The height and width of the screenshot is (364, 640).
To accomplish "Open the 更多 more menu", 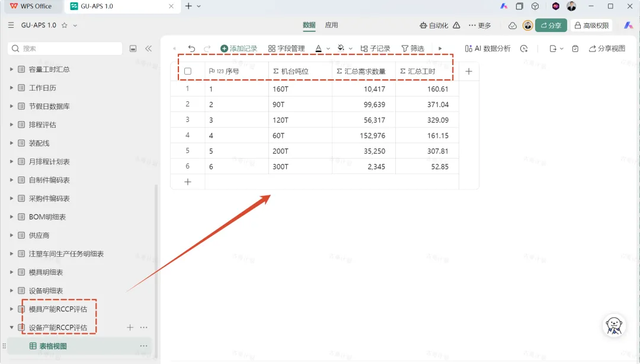I will (479, 25).
